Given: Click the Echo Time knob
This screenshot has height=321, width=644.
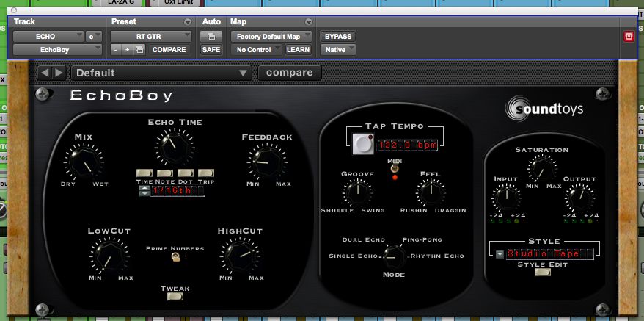Looking at the screenshot, I should point(175,147).
